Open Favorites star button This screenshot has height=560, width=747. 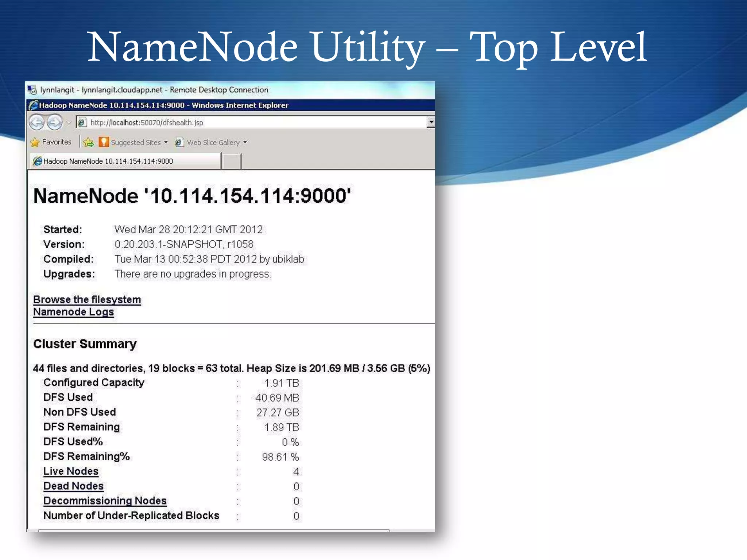pyautogui.click(x=51, y=142)
